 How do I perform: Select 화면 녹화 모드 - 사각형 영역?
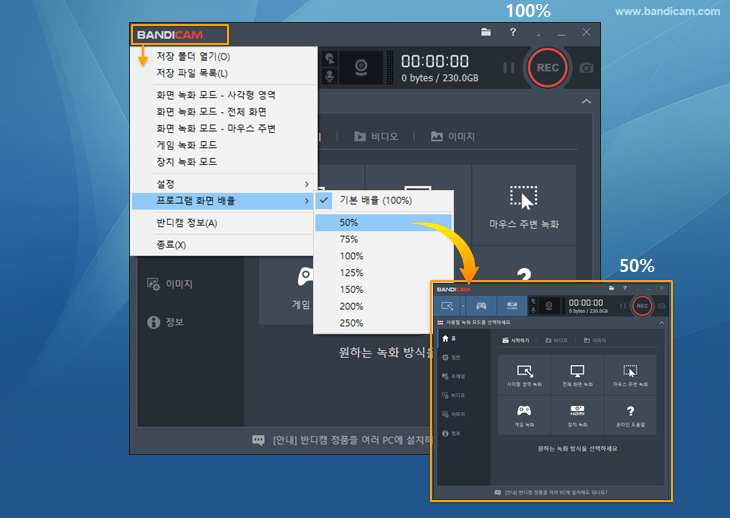click(223, 95)
